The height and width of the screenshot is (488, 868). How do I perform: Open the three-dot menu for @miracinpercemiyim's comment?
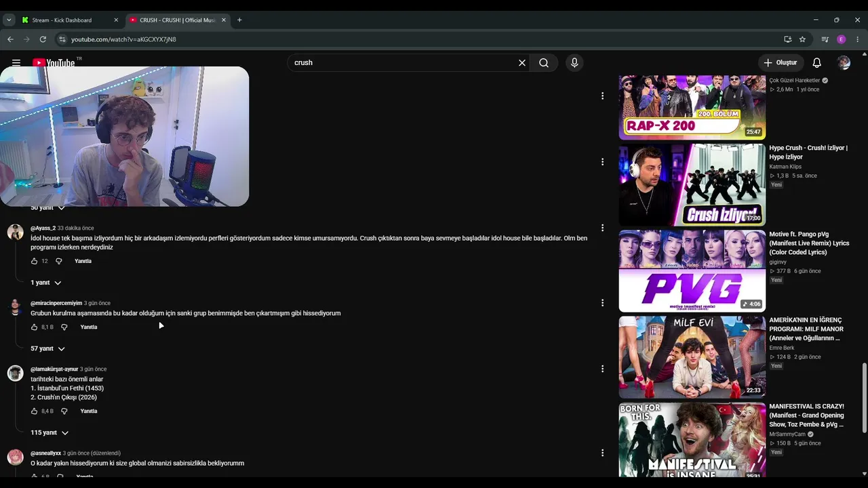tap(602, 303)
